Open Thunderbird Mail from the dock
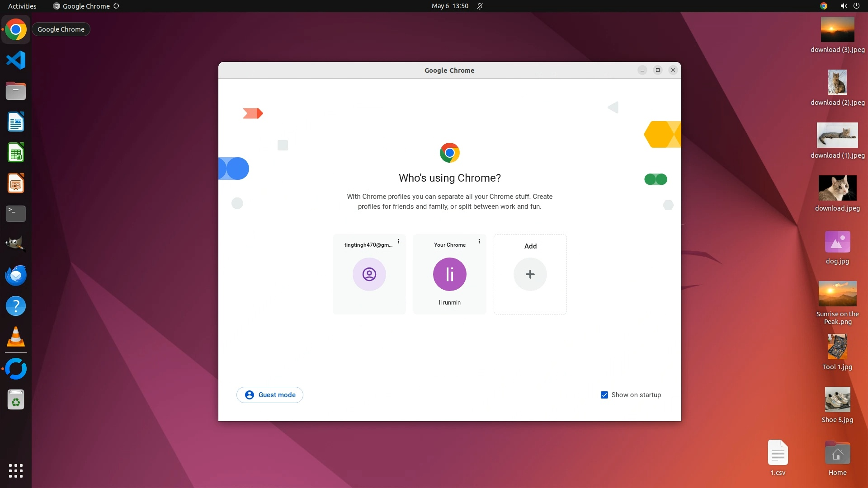868x488 pixels. 16,275
